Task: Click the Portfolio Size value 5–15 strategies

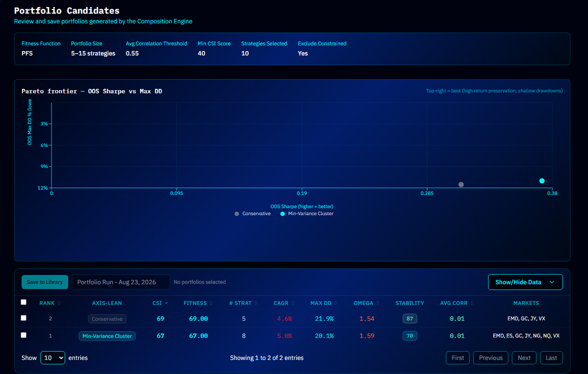Action: coord(93,53)
